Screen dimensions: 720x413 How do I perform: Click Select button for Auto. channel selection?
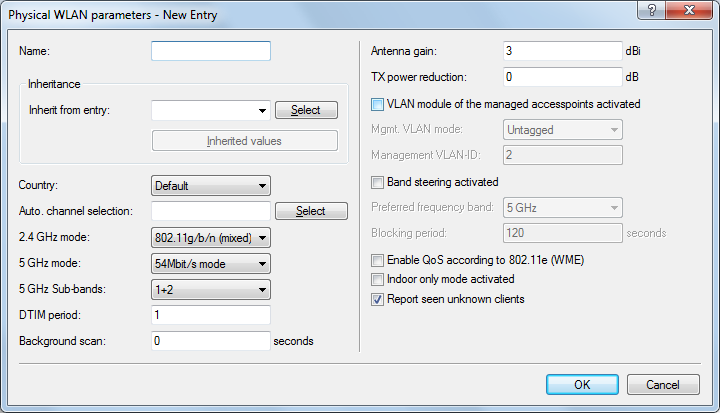coord(311,211)
